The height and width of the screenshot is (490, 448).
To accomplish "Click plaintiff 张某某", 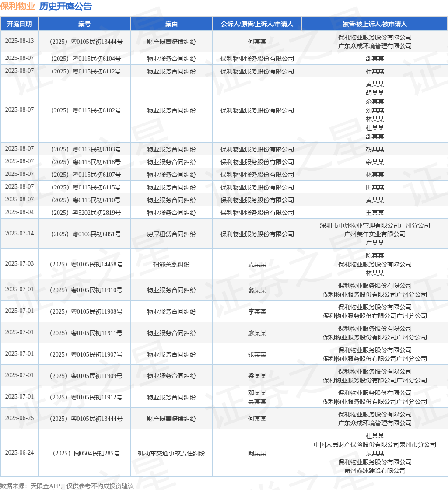I will [257, 355].
